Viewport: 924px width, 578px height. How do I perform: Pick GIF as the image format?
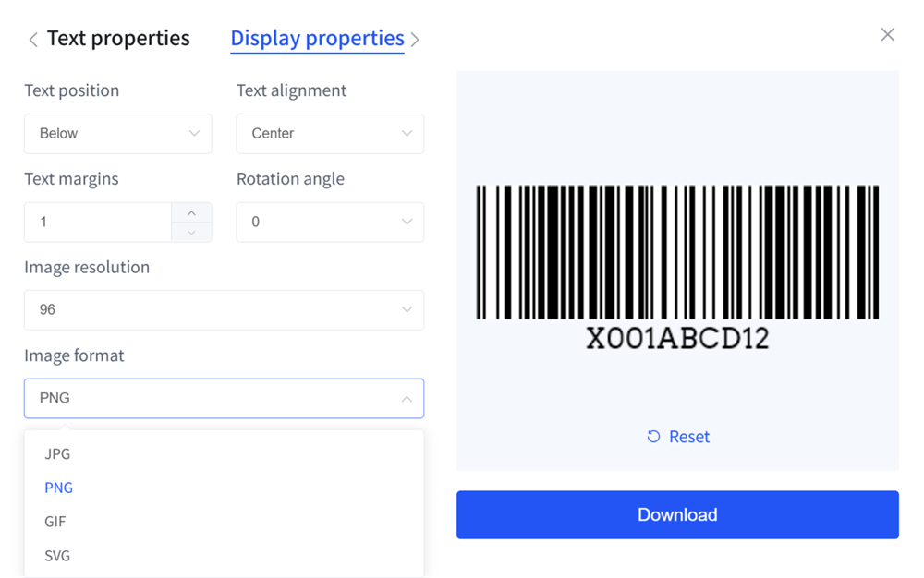click(x=55, y=522)
